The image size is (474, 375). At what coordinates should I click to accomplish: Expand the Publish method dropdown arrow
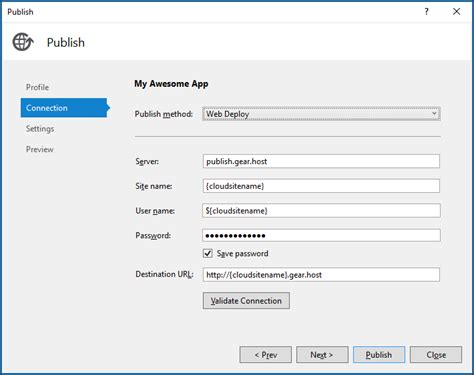pos(434,114)
